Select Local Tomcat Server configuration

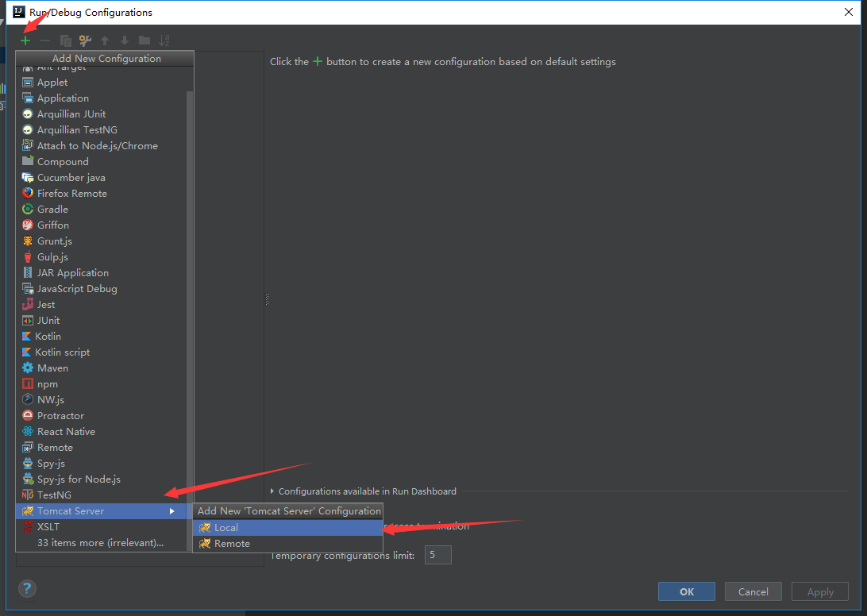point(287,528)
